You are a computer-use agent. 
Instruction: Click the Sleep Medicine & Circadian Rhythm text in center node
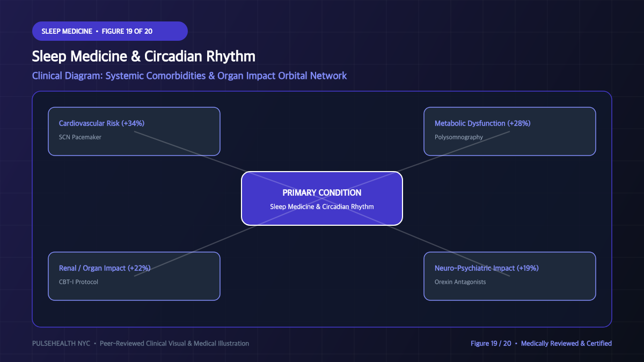coord(322,206)
